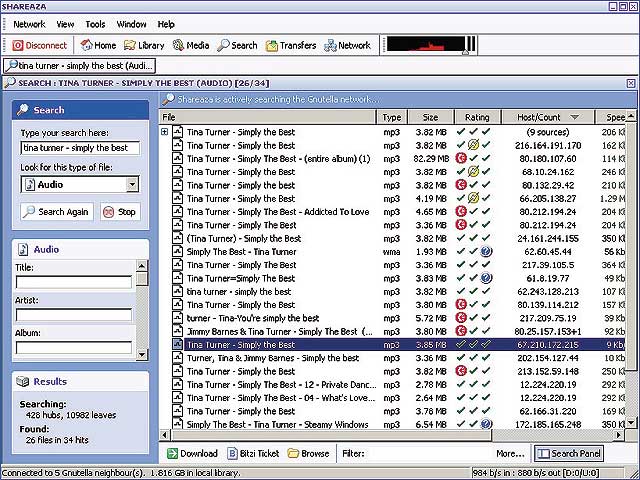This screenshot has height=480, width=640.
Task: Open the Window menu
Action: coord(131,24)
